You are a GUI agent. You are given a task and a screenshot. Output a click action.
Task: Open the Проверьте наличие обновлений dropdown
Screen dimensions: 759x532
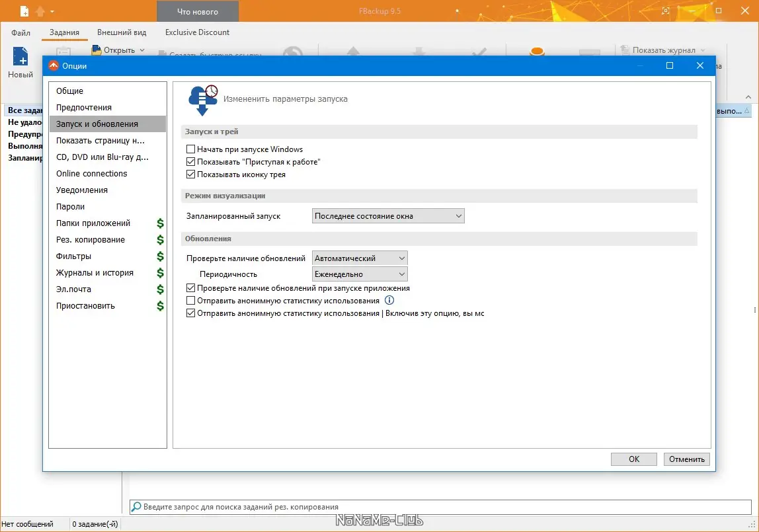coord(360,258)
